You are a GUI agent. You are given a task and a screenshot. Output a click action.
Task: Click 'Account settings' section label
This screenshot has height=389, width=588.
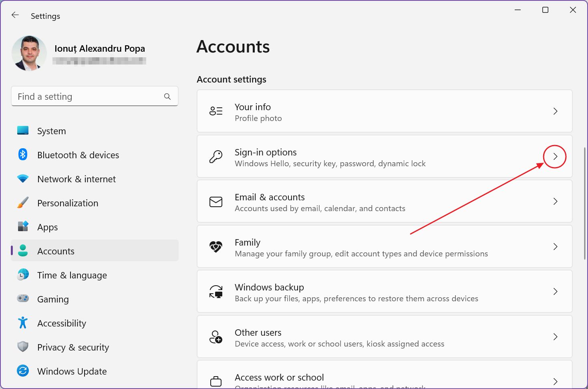(x=232, y=79)
